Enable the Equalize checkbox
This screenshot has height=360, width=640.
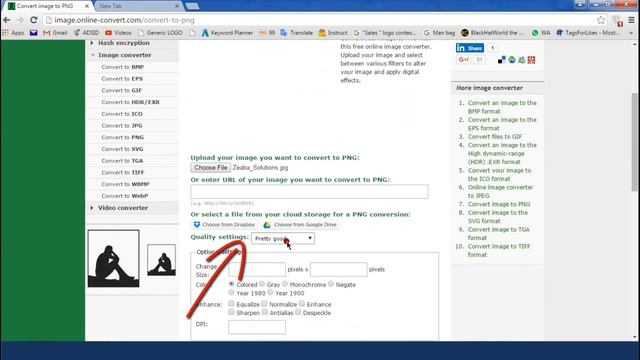[x=231, y=303]
